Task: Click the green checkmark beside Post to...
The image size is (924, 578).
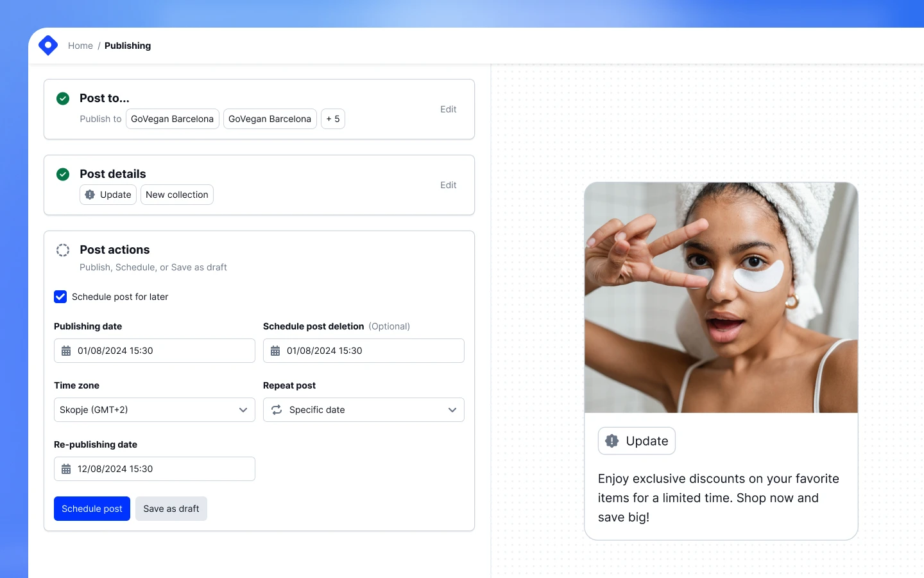Action: 62,98
